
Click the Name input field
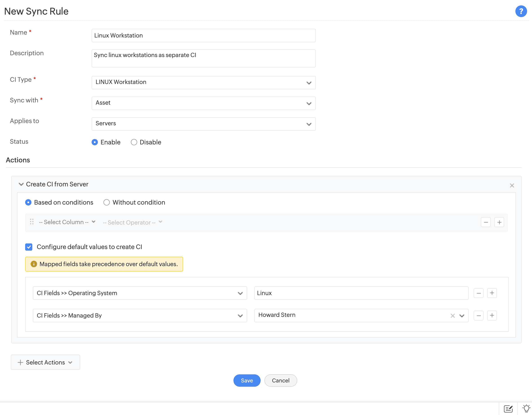[203, 35]
